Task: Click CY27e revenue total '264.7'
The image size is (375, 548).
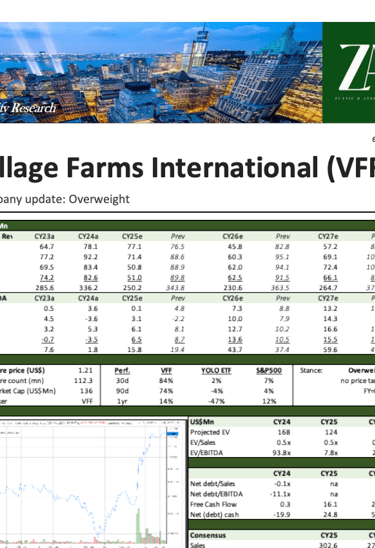Action: [328, 288]
